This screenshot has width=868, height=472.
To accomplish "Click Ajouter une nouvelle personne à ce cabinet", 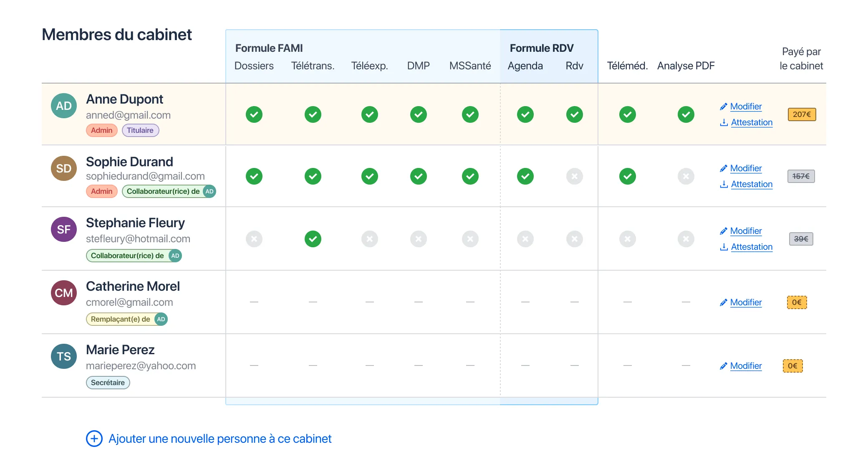I will click(220, 439).
